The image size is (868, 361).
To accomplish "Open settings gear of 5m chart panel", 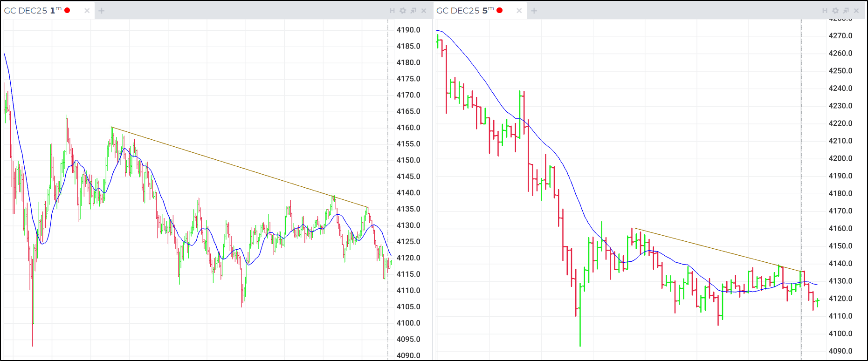I will tap(835, 11).
